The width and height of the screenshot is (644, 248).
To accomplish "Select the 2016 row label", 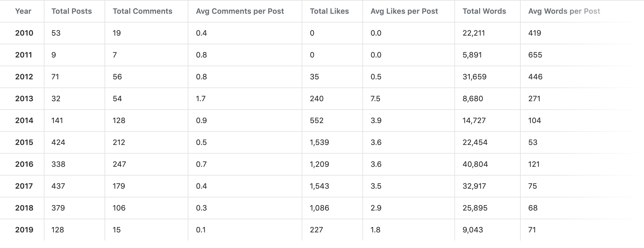I will point(24,164).
